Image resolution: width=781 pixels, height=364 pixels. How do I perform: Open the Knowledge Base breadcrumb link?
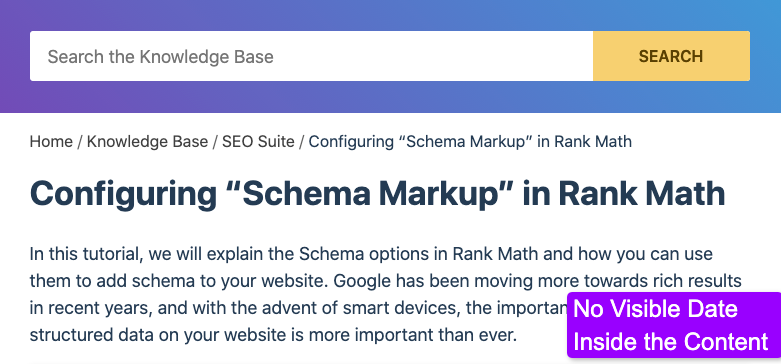coord(147,141)
